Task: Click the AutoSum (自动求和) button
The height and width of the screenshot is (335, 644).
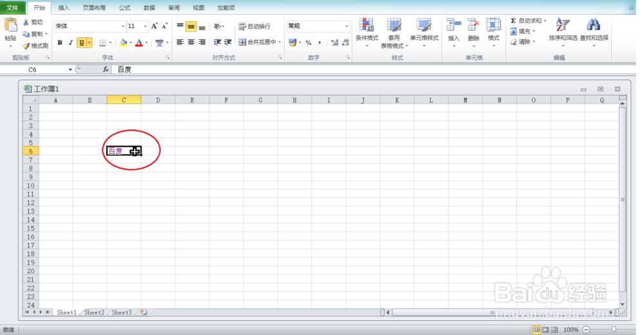Action: click(x=526, y=21)
